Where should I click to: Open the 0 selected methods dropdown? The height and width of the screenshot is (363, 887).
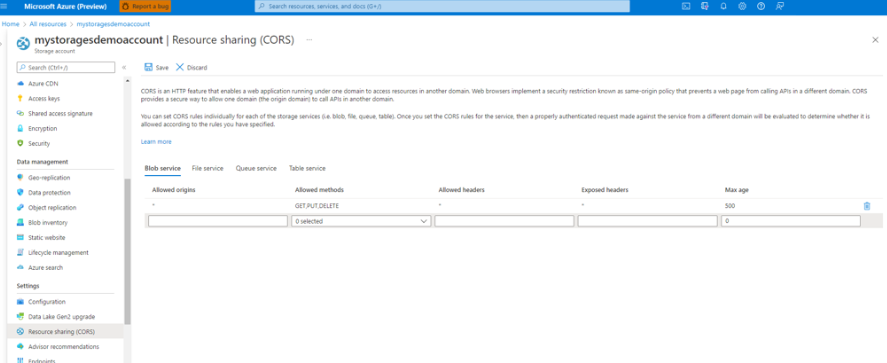tap(361, 221)
